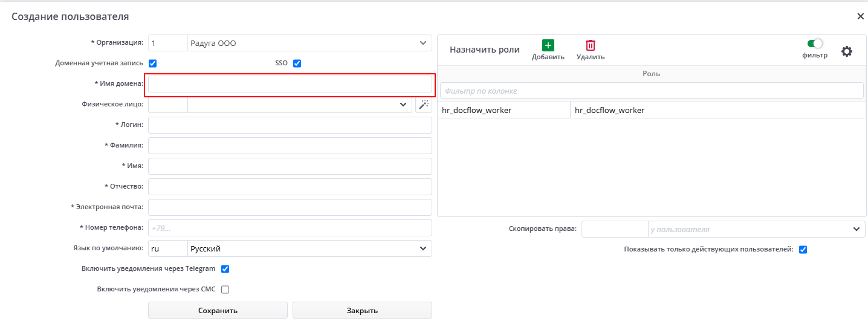Image resolution: width=868 pixels, height=321 pixels.
Task: Click the Фильтр по колонке field
Action: coord(652,91)
